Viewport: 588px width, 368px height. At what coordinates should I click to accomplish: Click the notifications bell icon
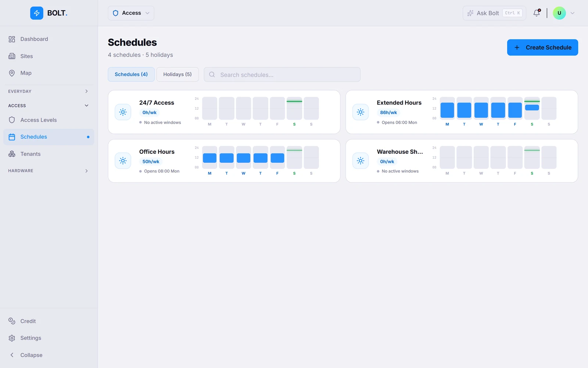pyautogui.click(x=537, y=13)
